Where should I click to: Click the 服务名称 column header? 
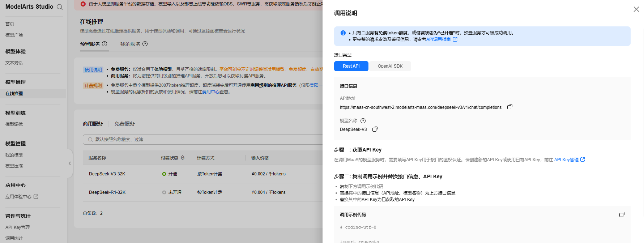(x=97, y=158)
